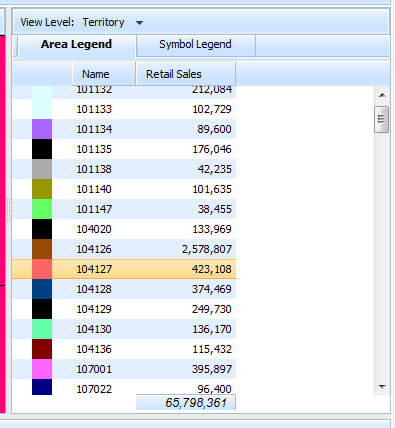Click the green swatch for territory 101147
395x428 pixels.
pos(42,209)
